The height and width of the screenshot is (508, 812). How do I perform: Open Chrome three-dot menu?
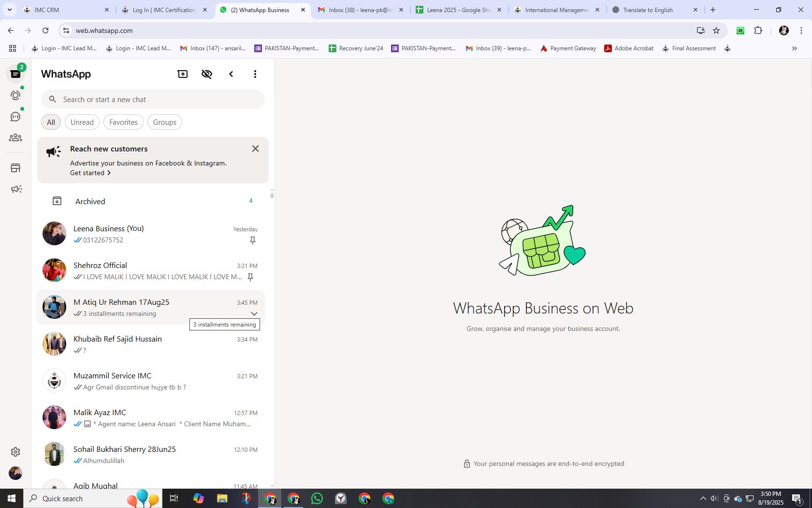[801, 30]
